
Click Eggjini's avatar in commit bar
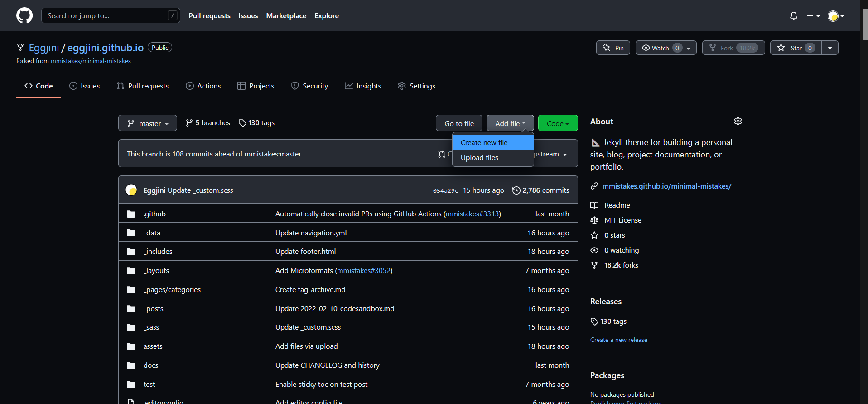(x=131, y=190)
